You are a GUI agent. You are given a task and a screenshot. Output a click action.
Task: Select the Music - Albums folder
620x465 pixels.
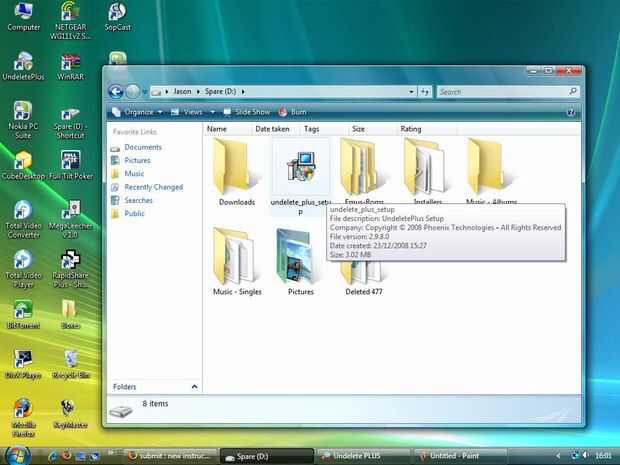[x=491, y=172]
